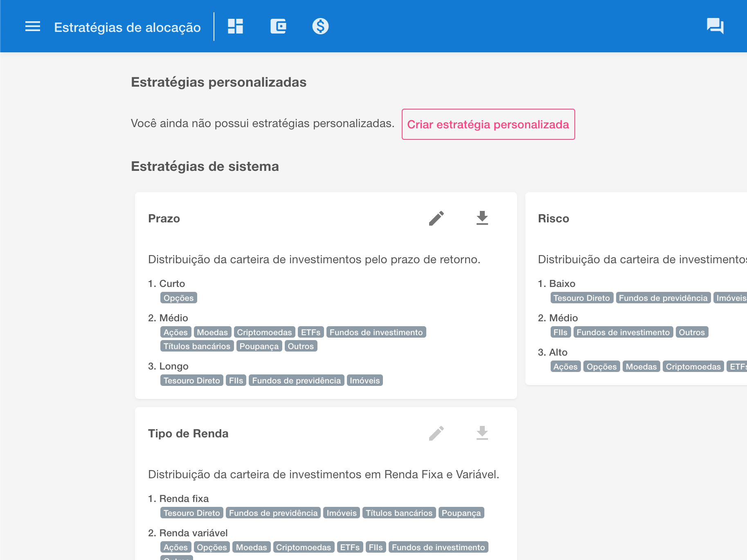Screen dimensions: 747x560
Task: Edit the Prazo strategy with pencil icon
Action: 436,218
